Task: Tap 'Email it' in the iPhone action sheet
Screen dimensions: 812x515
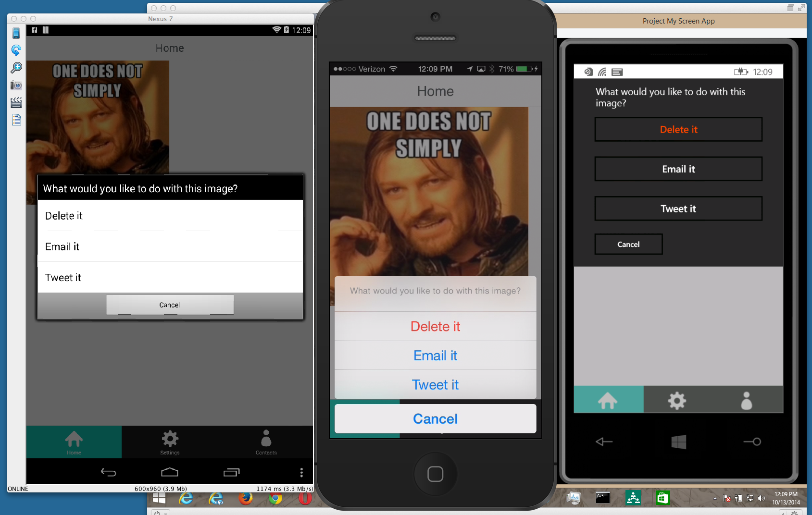Action: point(436,356)
